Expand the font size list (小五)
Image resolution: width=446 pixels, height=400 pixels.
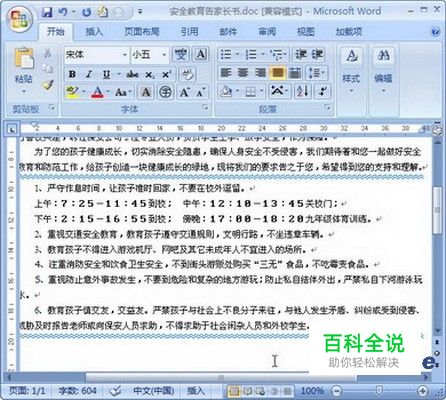click(x=164, y=55)
